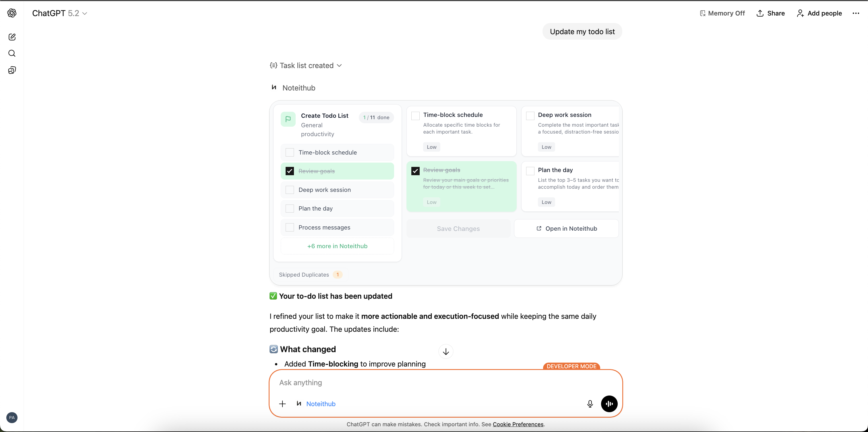Screen dimensions: 868x432
Task: Click the Memory Off indicator
Action: pyautogui.click(x=722, y=13)
